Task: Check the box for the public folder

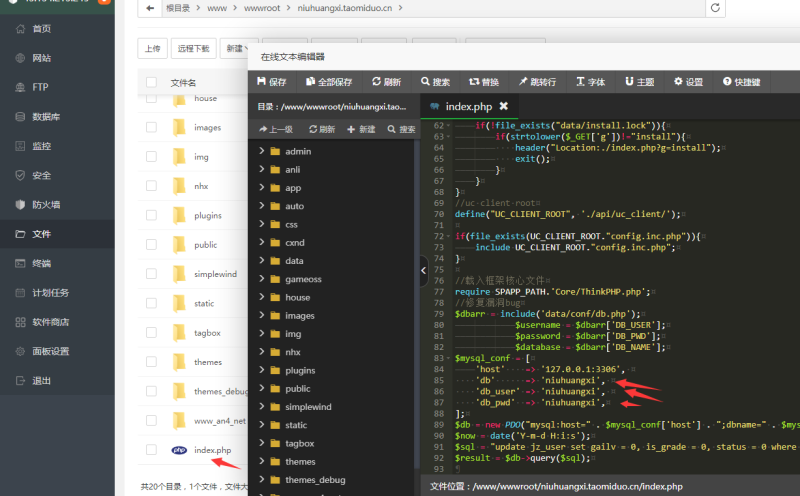Action: 151,244
